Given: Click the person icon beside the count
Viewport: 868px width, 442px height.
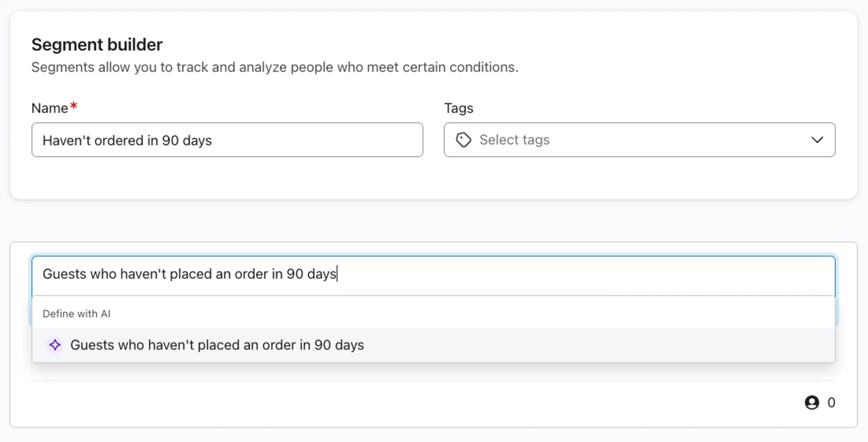Looking at the screenshot, I should [x=812, y=402].
